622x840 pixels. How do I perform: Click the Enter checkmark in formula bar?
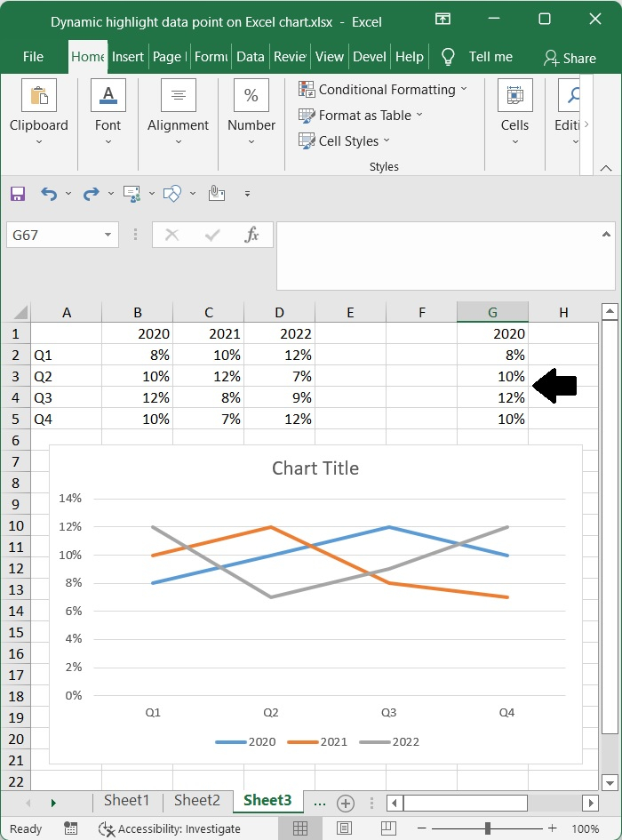212,235
